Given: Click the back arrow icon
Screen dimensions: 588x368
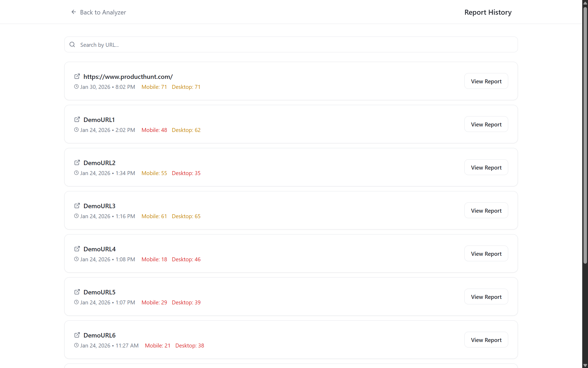Looking at the screenshot, I should [73, 12].
